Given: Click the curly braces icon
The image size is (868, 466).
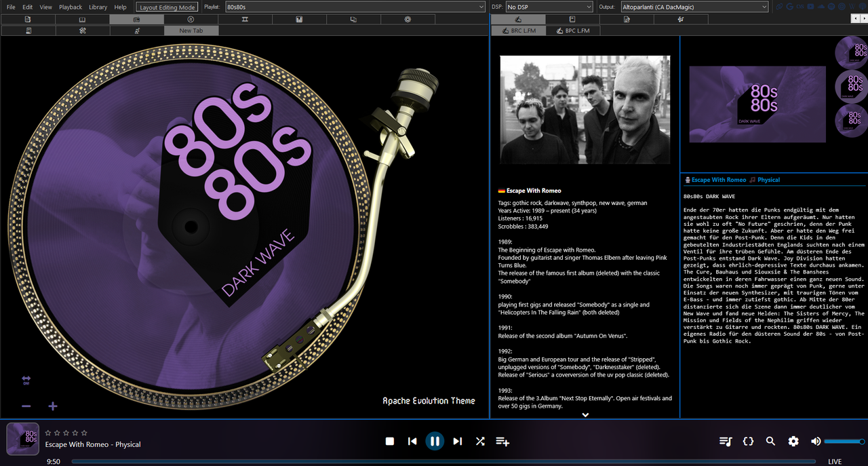Looking at the screenshot, I should tap(748, 441).
